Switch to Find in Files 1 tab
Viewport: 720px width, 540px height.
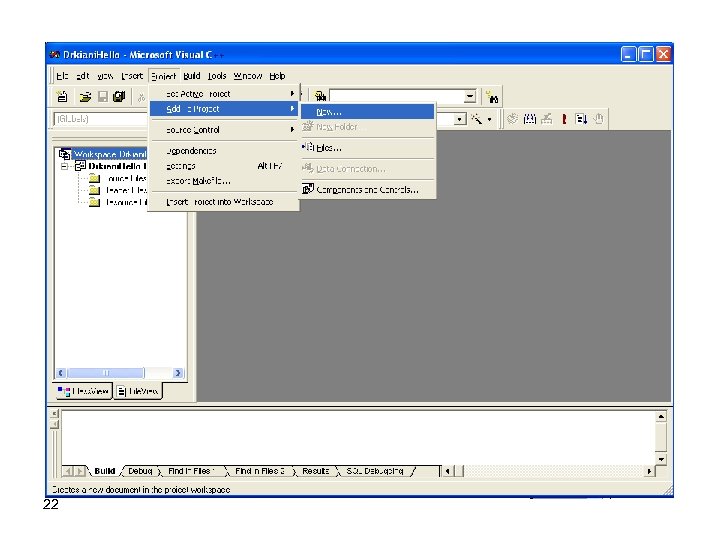click(x=191, y=471)
